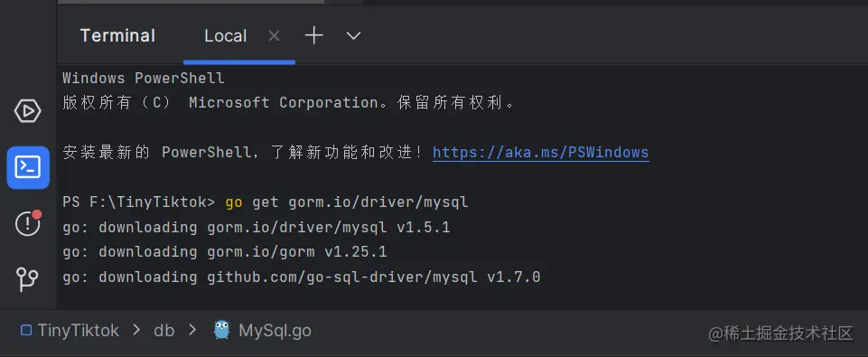The width and height of the screenshot is (868, 357).
Task: Click the db folder breadcrumb
Action: (x=163, y=331)
